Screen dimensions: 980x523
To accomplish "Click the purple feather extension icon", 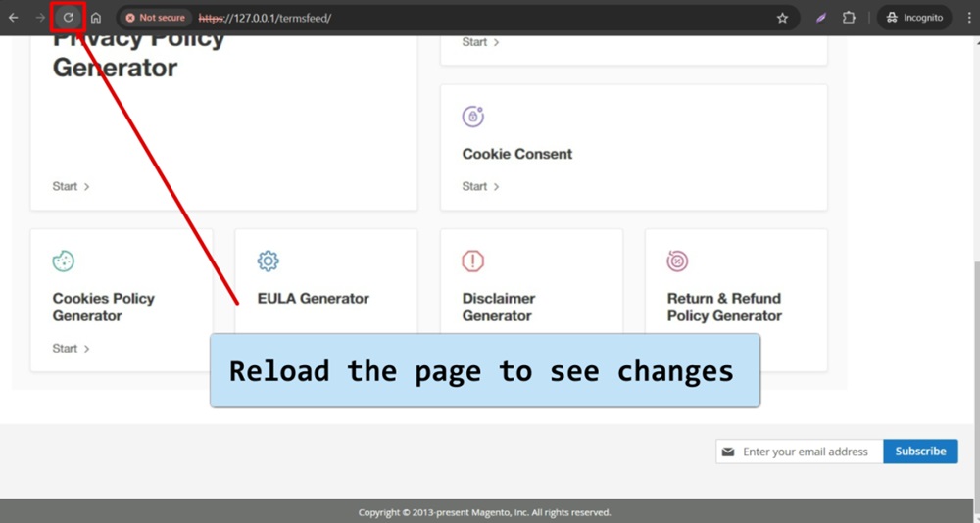I will click(820, 19).
